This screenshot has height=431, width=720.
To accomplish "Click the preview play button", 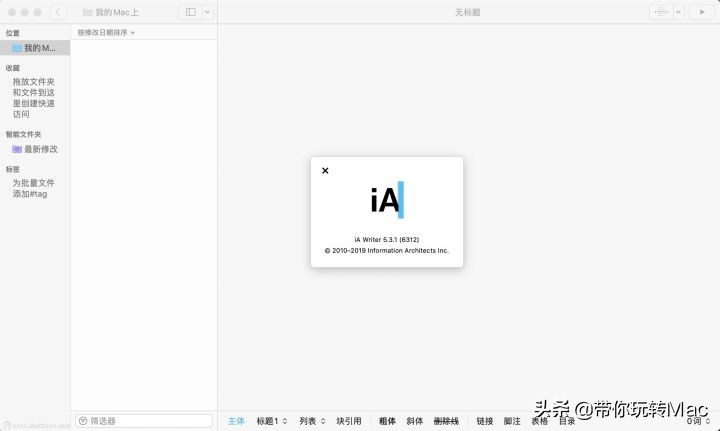I will (702, 12).
